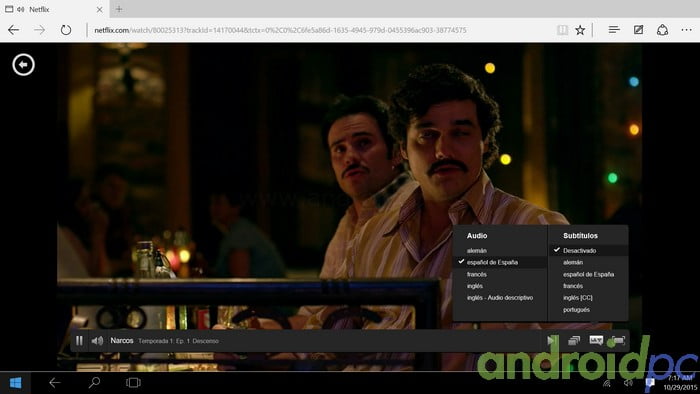
Task: Open a new browser tab
Action: 119,9
